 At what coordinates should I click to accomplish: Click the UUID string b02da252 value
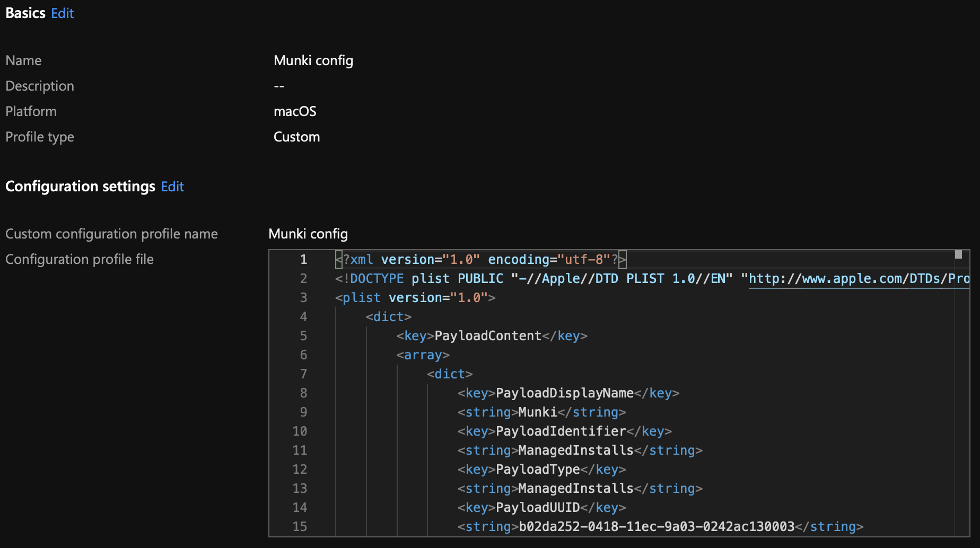point(656,527)
